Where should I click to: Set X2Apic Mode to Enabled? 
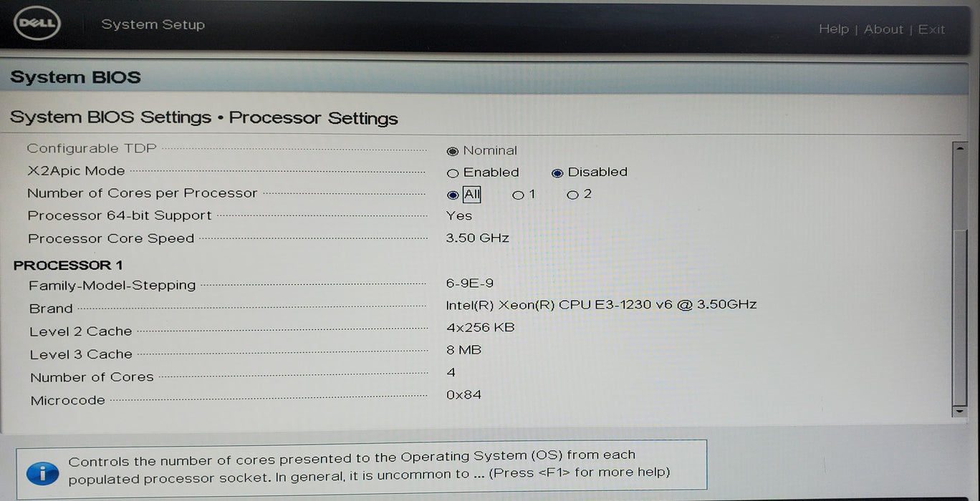pyautogui.click(x=453, y=173)
